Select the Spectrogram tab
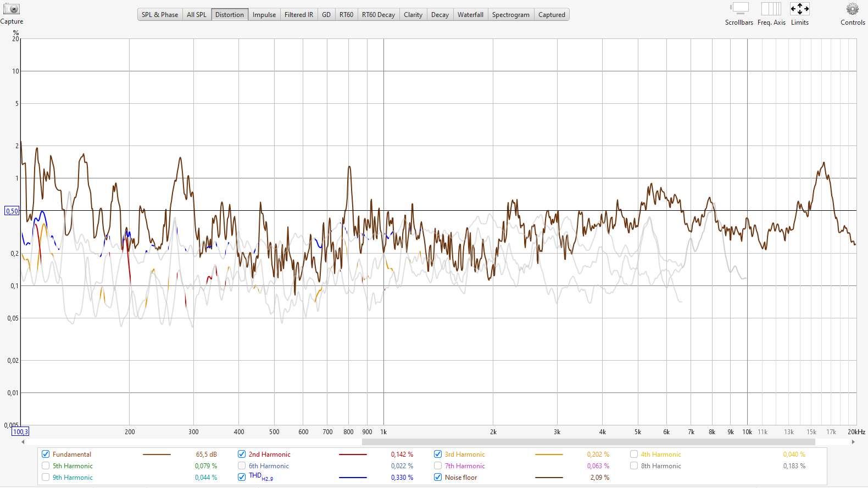Image resolution: width=868 pixels, height=488 pixels. point(510,15)
